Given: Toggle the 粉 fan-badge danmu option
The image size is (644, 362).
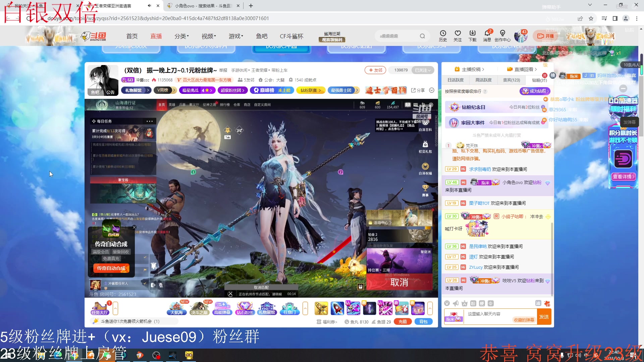Looking at the screenshot, I should point(473,303).
